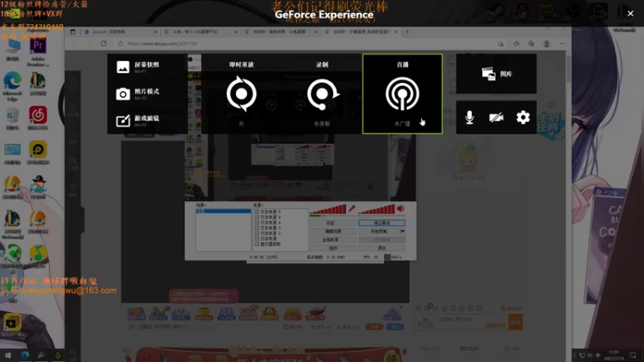644x362 pixels.
Task: Open the 录制 record panel
Action: [322, 94]
